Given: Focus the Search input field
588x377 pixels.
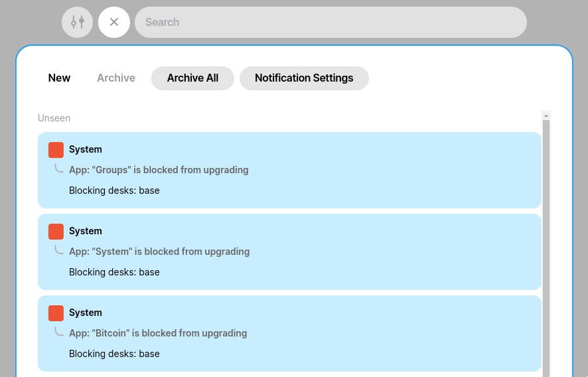Looking at the screenshot, I should (x=331, y=22).
